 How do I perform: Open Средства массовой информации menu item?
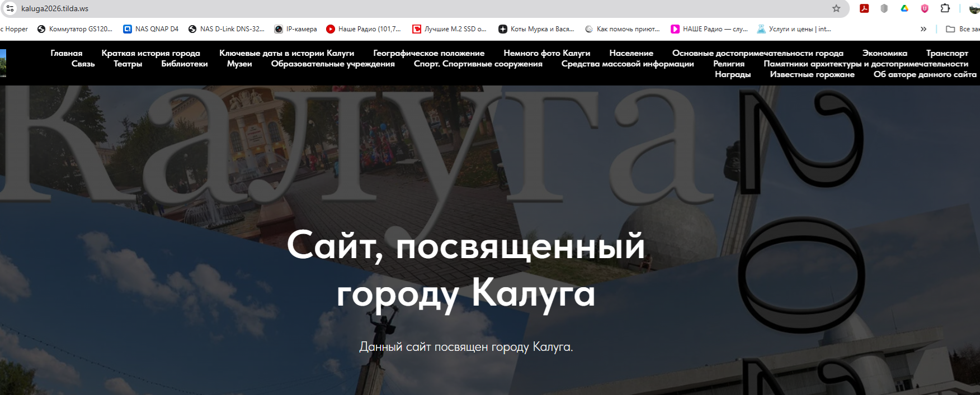click(x=628, y=64)
